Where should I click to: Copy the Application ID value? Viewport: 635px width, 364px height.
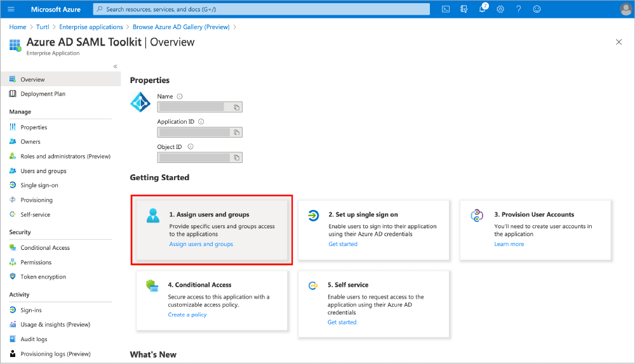[x=236, y=133]
